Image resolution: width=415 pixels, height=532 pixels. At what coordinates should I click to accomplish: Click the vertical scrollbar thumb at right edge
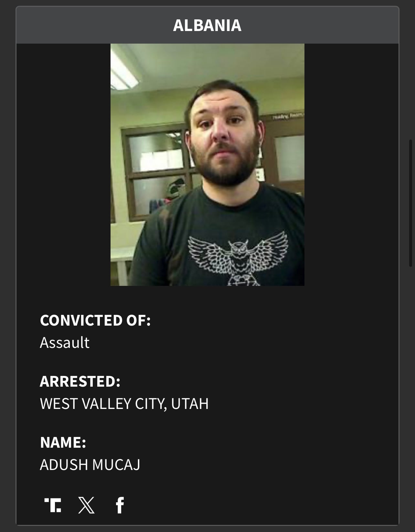click(x=410, y=203)
